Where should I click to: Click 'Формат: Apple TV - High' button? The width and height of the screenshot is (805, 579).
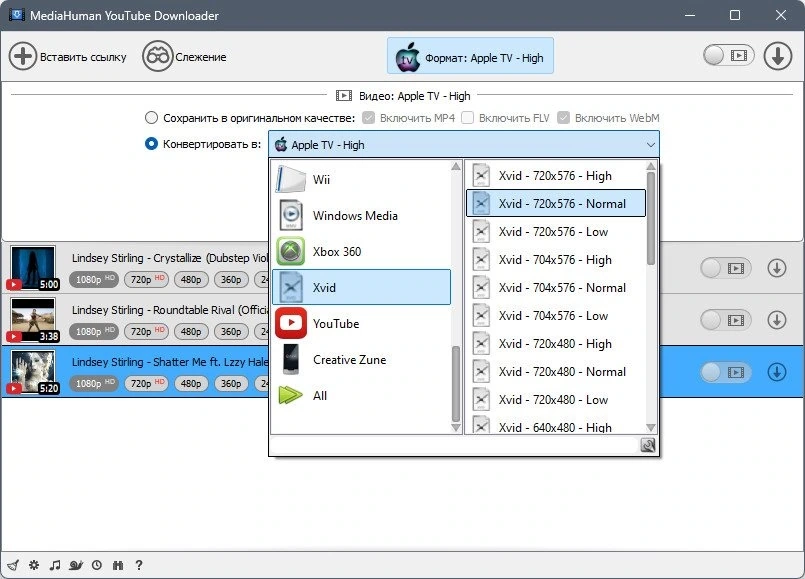pyautogui.click(x=470, y=55)
